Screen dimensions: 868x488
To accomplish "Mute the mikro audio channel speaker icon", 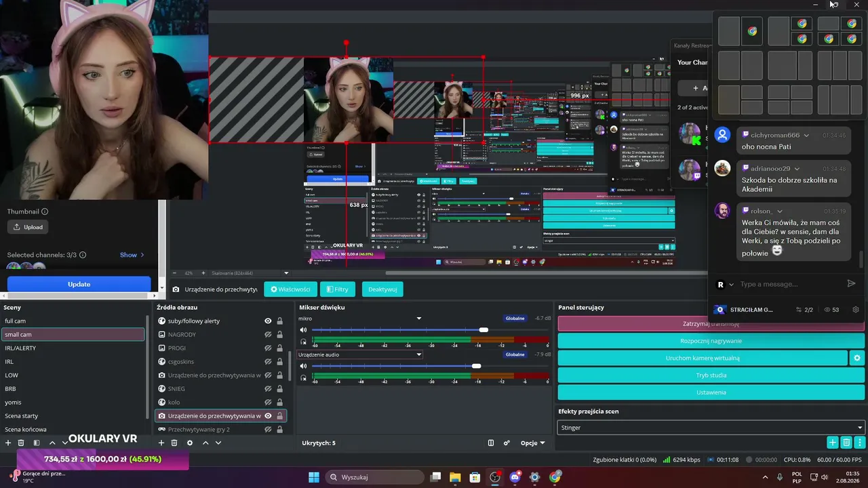I will pyautogui.click(x=304, y=330).
